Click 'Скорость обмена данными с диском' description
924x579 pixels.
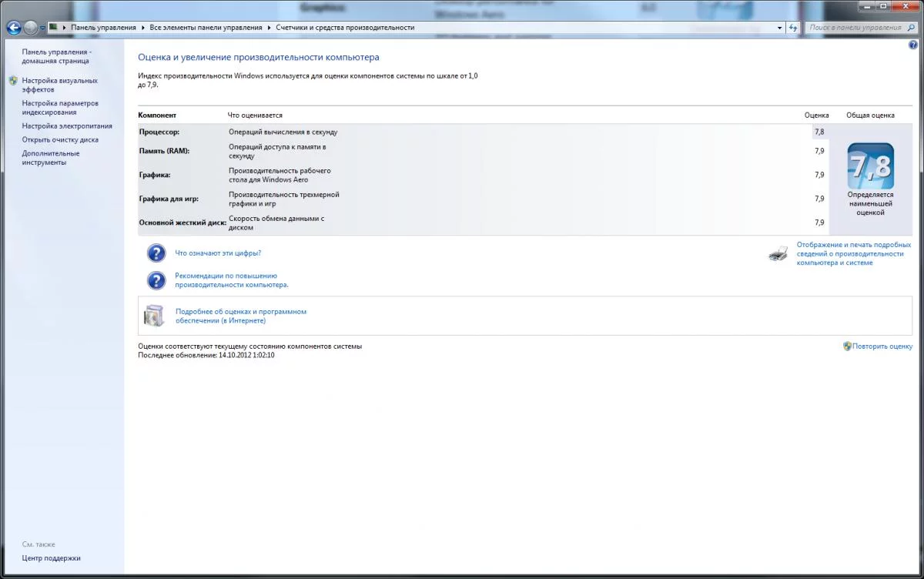coord(276,223)
